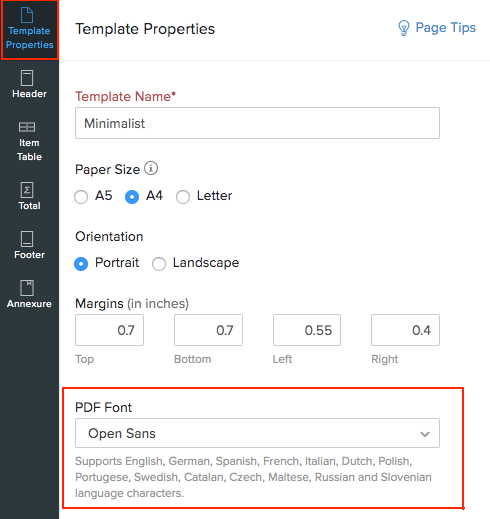
Task: Choose Landscape orientation
Action: tap(159, 264)
